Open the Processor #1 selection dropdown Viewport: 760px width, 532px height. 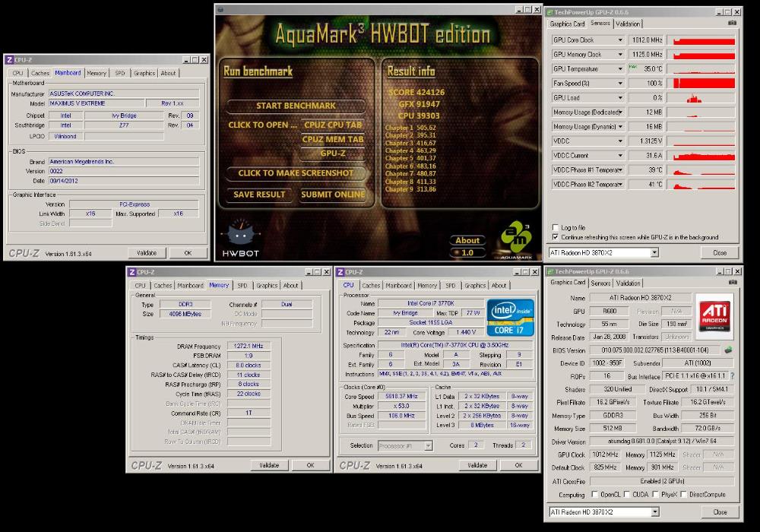point(428,446)
